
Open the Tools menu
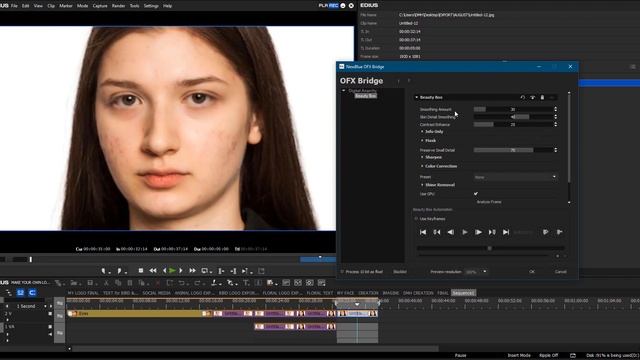point(134,6)
